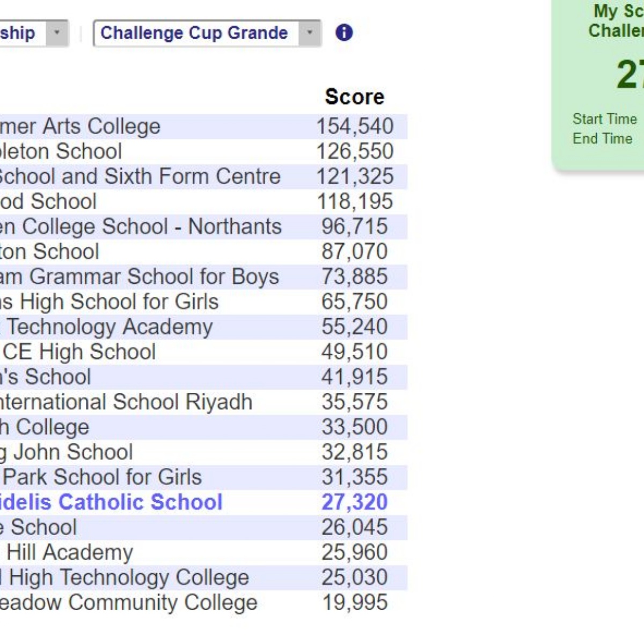Click the College School - Northants entry
The width and height of the screenshot is (644, 644).
141,226
